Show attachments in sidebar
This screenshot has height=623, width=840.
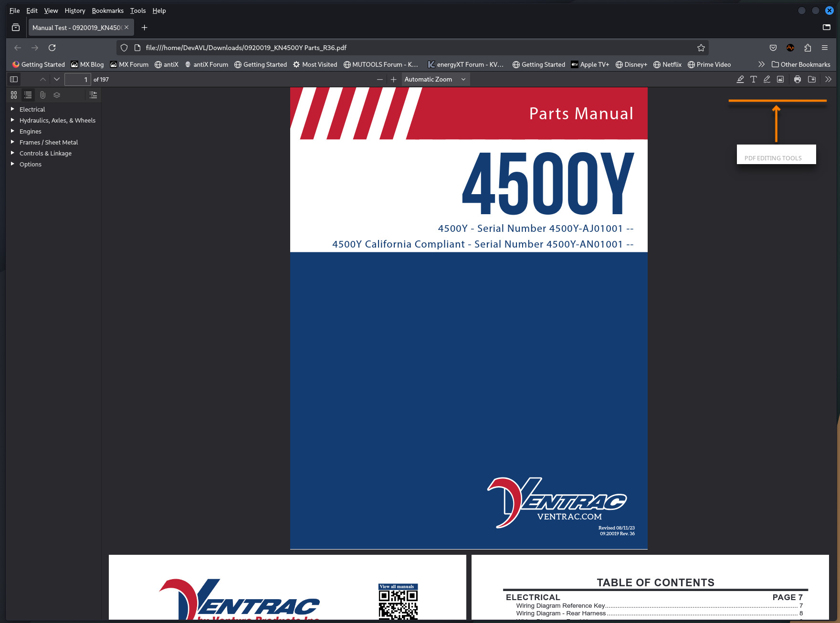pos(42,95)
